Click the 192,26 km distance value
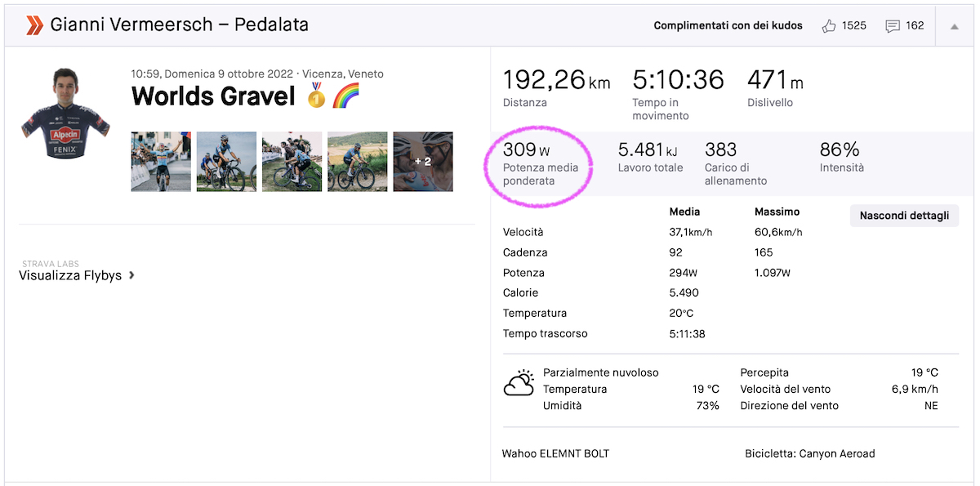980x486 pixels. (556, 80)
